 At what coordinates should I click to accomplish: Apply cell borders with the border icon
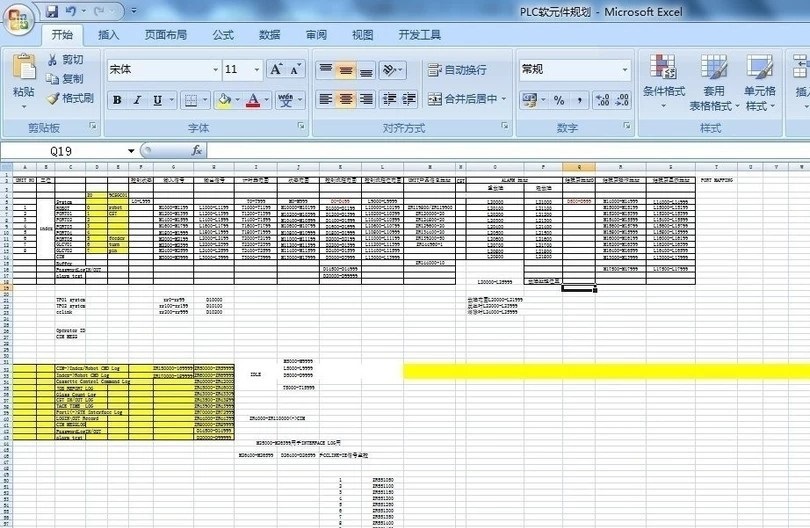click(x=191, y=100)
